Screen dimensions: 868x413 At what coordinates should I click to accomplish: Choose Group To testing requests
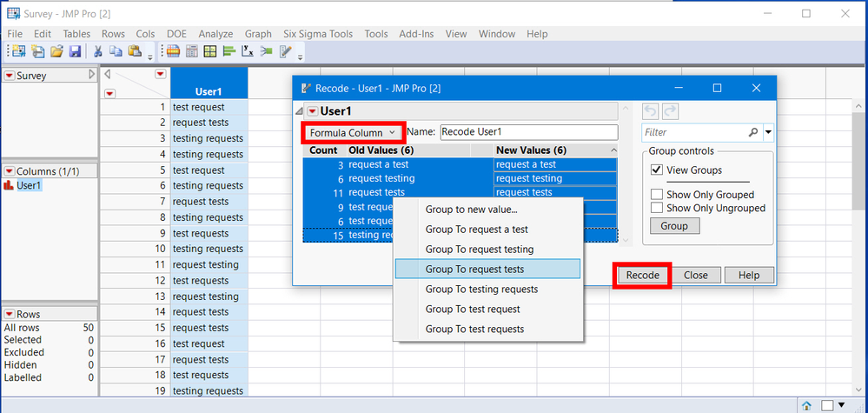tap(487, 289)
